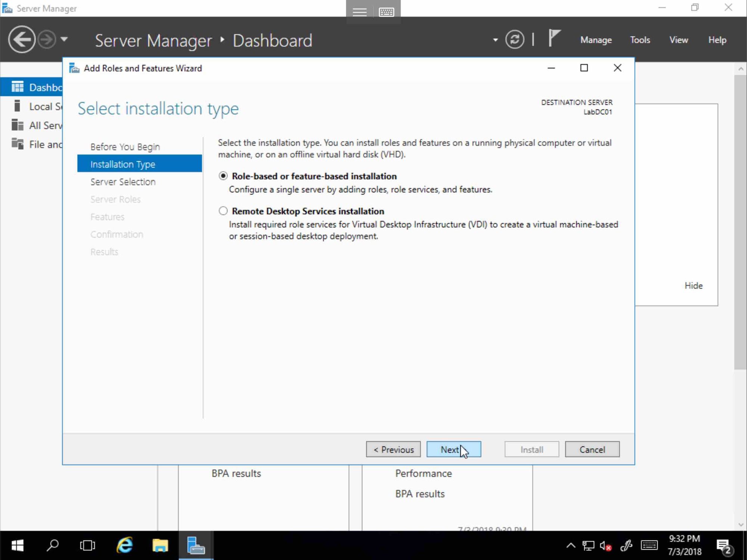Click the back arrow in Server Manager header
Viewport: 747px width, 560px height.
point(22,40)
